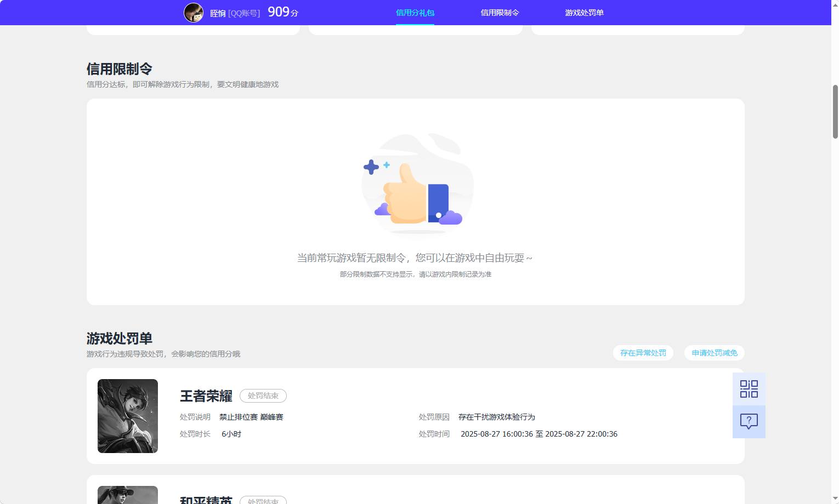Viewport: 839px width, 504px height.
Task: Click the 王者荣耀 game thumbnail
Action: click(x=128, y=416)
